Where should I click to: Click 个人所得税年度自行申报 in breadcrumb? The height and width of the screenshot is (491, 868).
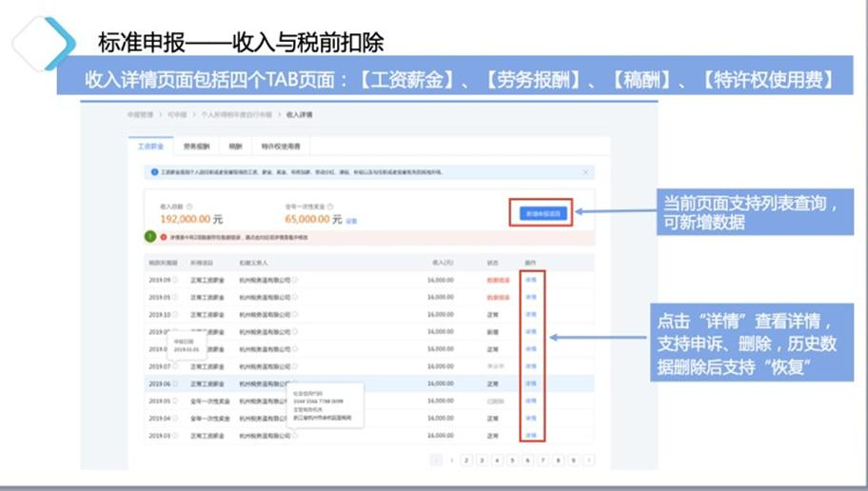(235, 114)
